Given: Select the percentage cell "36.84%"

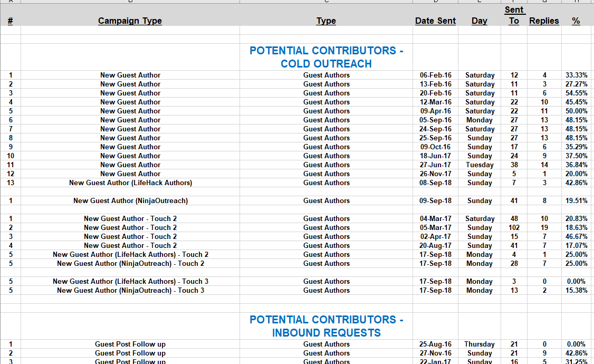Looking at the screenshot, I should point(576,165).
